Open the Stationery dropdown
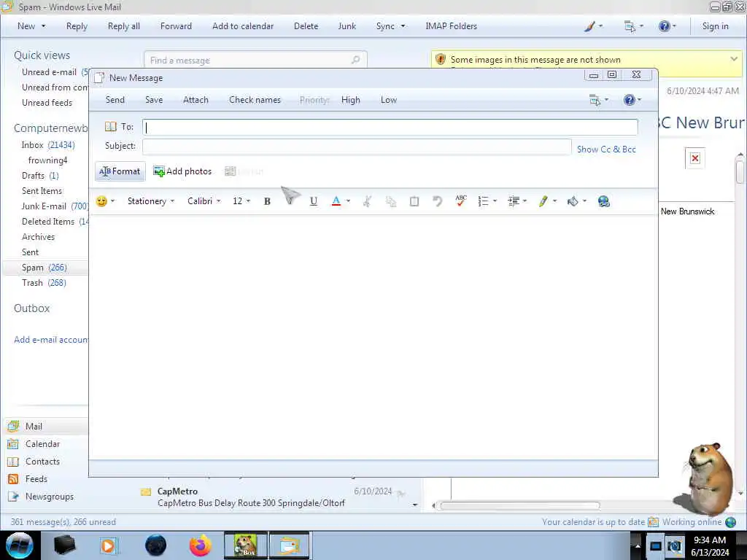Image resolution: width=747 pixels, height=560 pixels. tap(150, 201)
